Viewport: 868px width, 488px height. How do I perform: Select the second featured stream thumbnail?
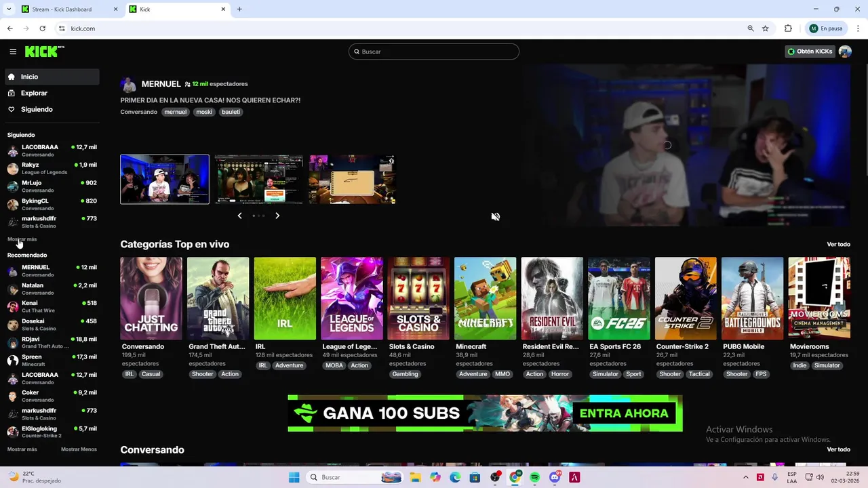(259, 180)
